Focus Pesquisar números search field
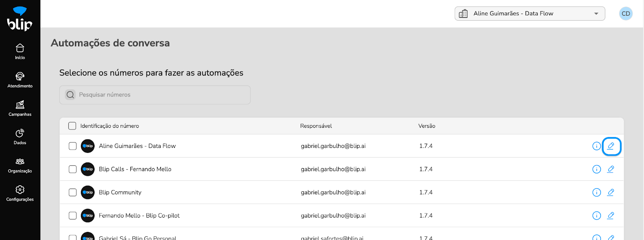 coord(155,95)
